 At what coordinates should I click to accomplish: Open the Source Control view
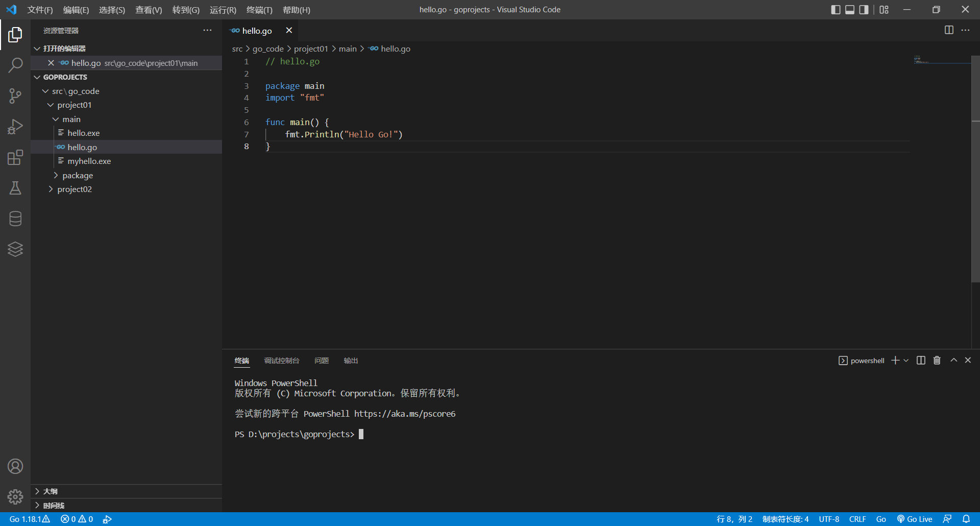click(15, 96)
